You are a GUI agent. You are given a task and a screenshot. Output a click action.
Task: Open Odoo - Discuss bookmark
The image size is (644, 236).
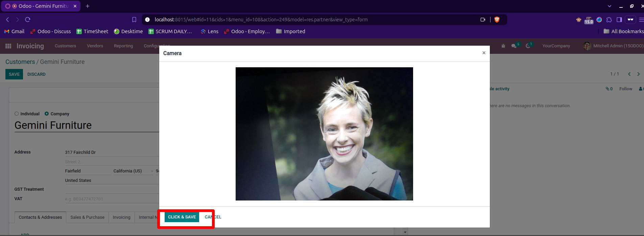51,31
